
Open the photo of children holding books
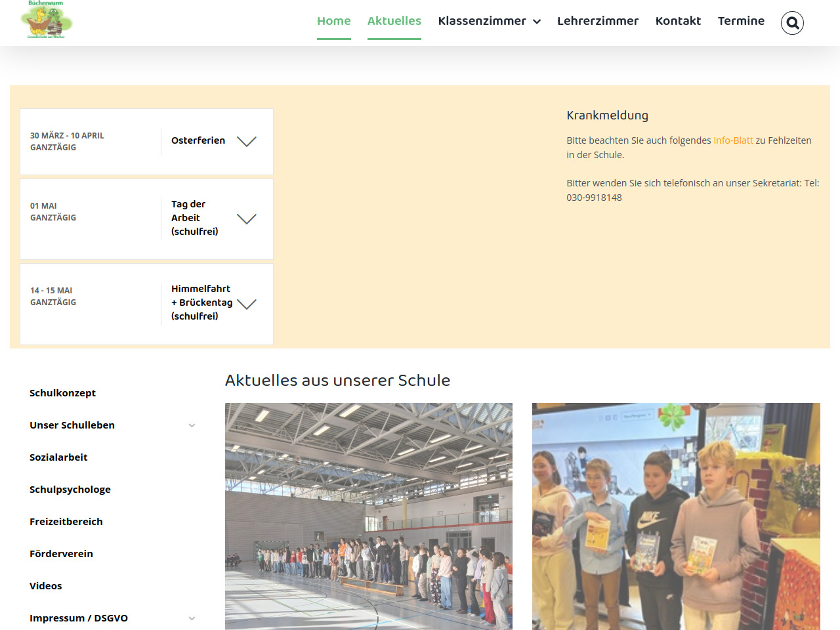point(675,516)
